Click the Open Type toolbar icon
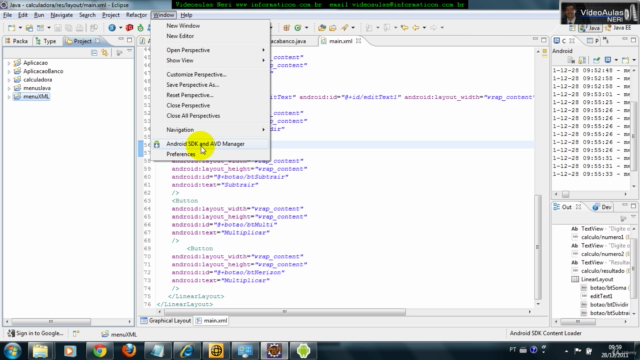 [322, 28]
